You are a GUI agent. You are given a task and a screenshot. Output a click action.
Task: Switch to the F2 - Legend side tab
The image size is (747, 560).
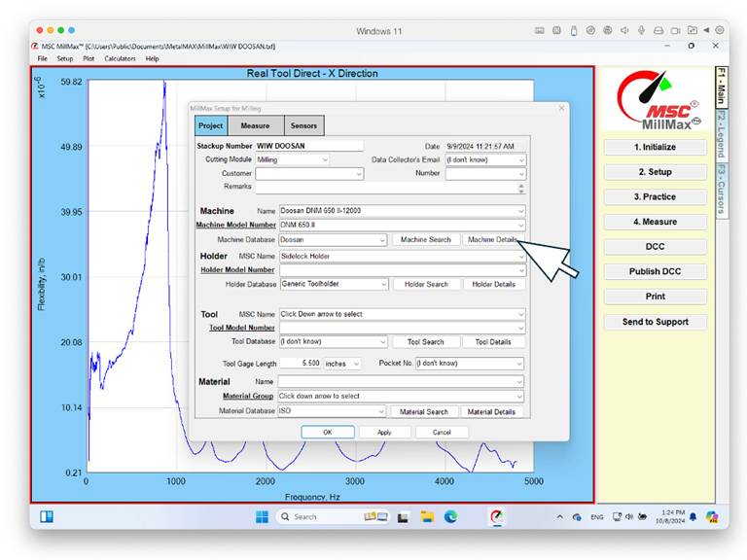pos(722,135)
